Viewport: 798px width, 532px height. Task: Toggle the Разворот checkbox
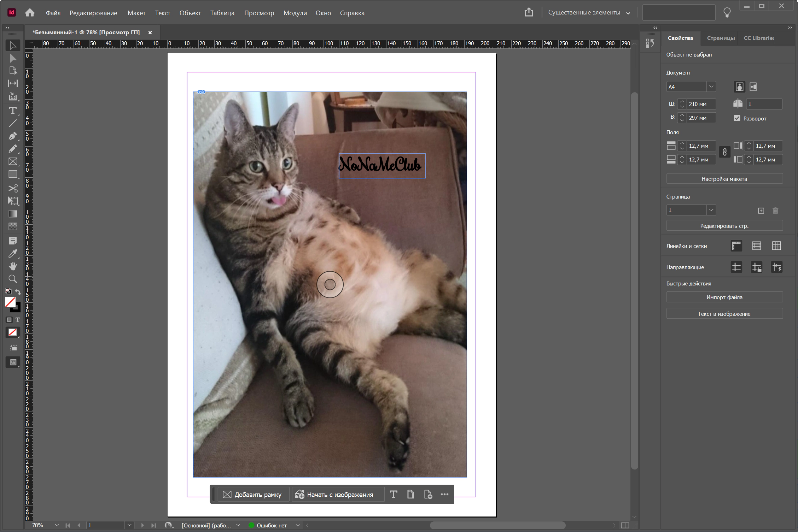737,118
